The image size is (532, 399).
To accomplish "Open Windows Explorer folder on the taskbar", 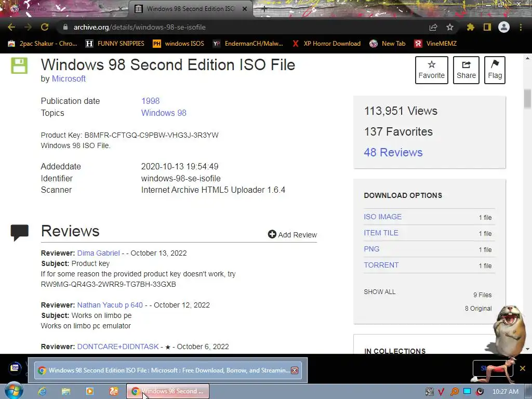I will pyautogui.click(x=66, y=391).
